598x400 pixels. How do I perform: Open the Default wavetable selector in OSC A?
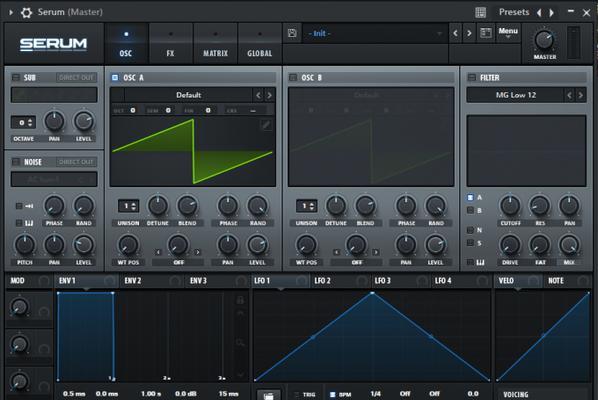pos(188,95)
